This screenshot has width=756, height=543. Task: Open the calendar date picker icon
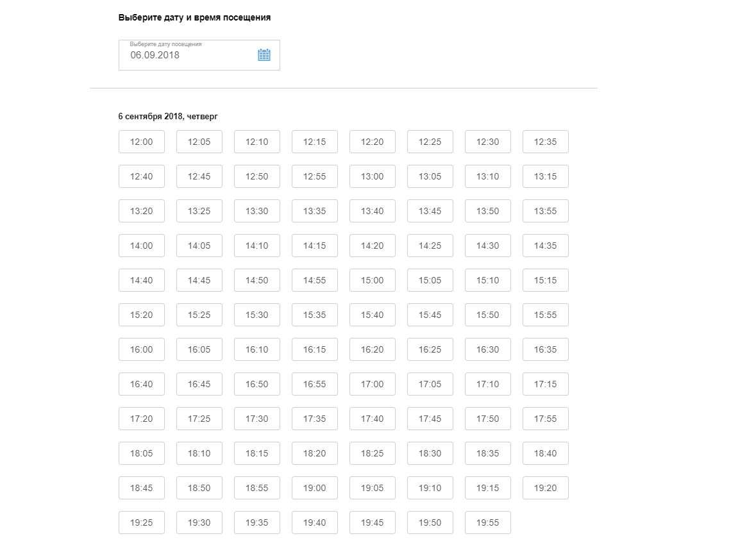(264, 54)
